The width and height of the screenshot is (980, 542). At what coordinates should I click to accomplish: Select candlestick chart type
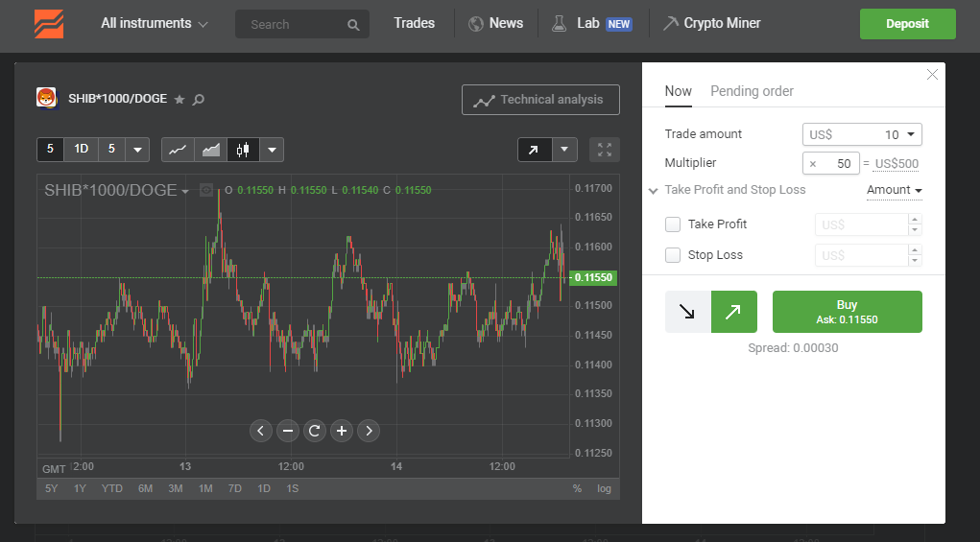click(243, 150)
